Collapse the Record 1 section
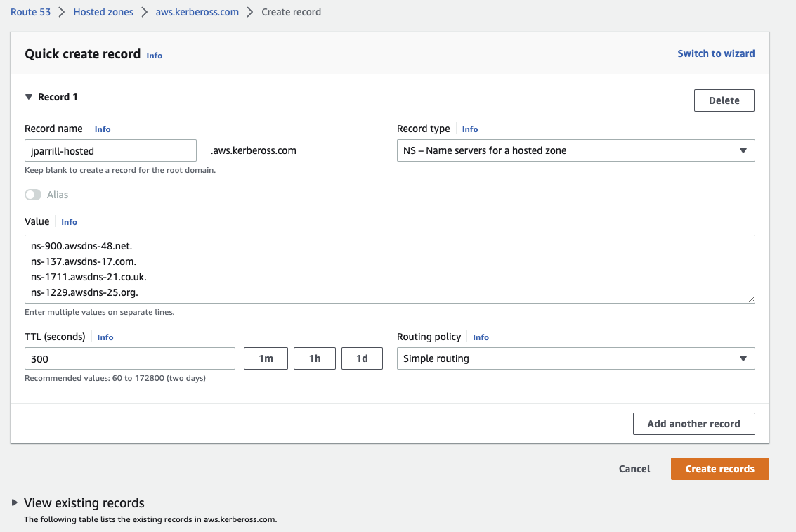Image resolution: width=796 pixels, height=532 pixels. [29, 97]
